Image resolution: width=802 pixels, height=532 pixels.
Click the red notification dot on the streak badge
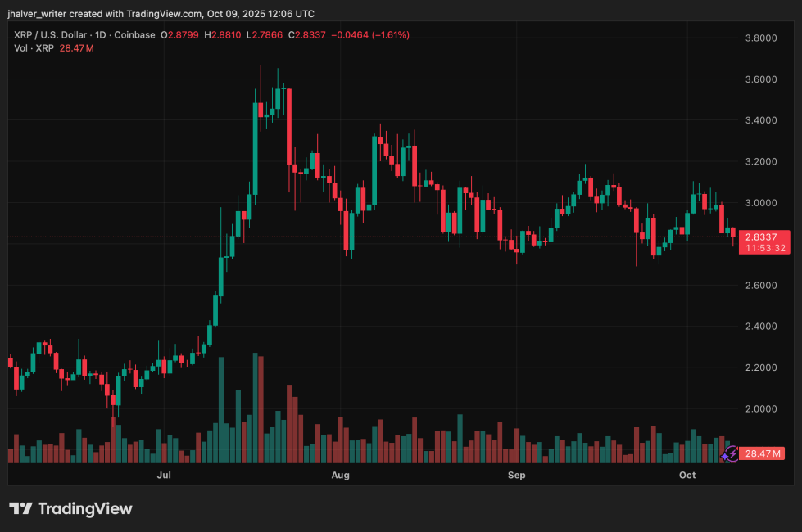click(x=738, y=448)
